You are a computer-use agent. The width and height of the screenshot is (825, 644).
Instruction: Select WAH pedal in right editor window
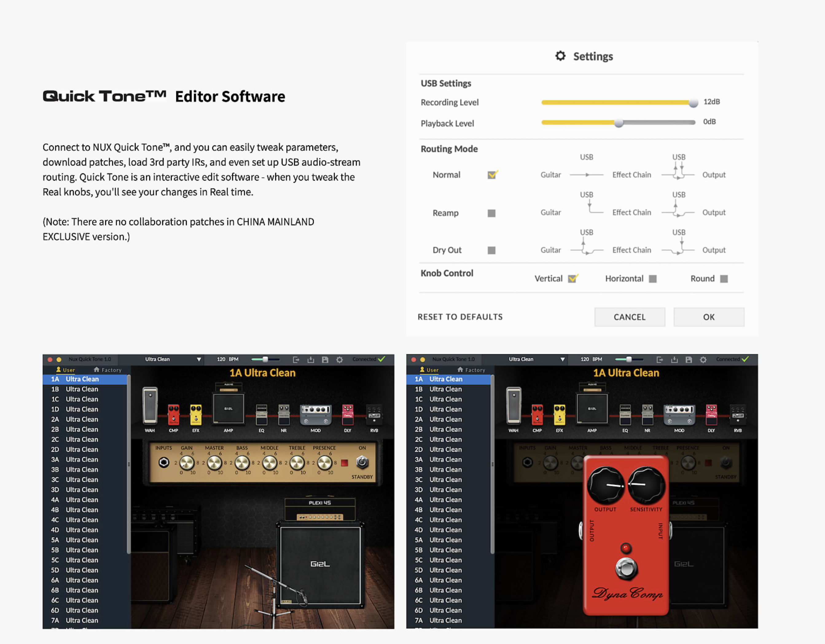coord(514,405)
